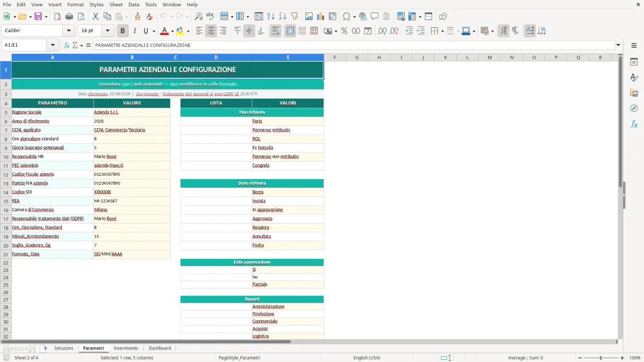Click the AutoFilter funnel icon
This screenshot has height=362, width=644.
coord(294,17)
